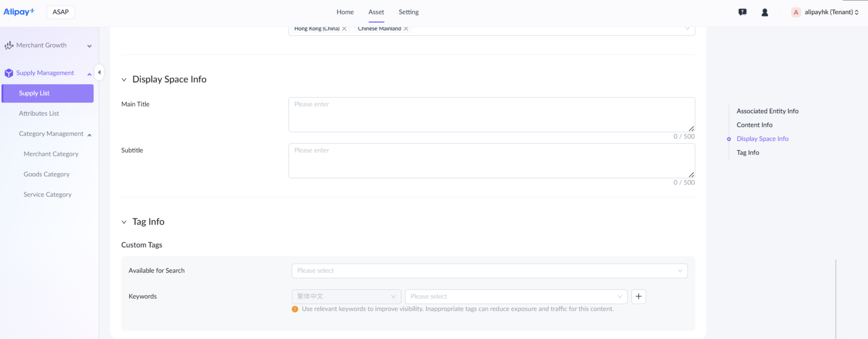Collapse the Display Space Info section

pos(124,79)
